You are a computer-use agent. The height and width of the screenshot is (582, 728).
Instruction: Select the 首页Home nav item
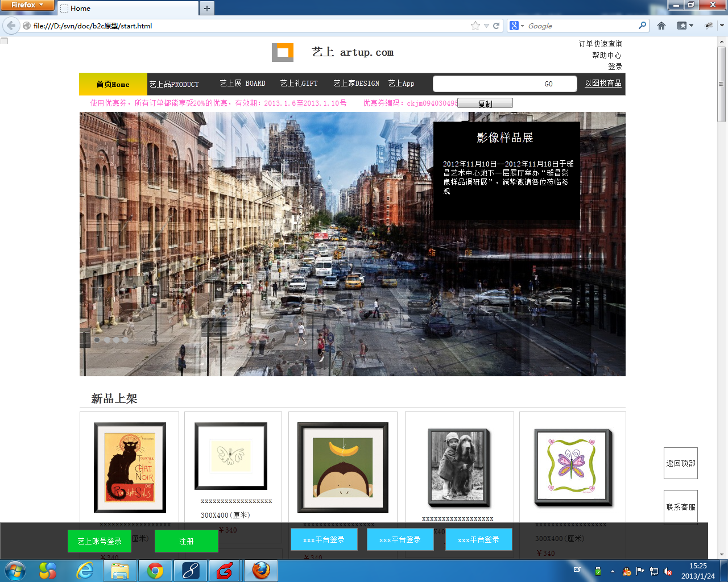pos(113,84)
